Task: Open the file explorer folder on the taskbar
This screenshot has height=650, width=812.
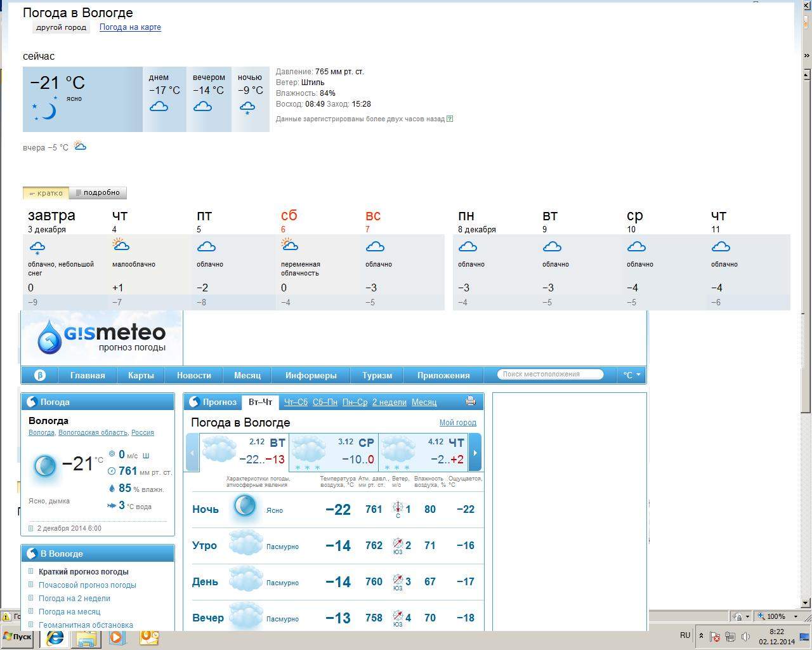Action: tap(86, 637)
